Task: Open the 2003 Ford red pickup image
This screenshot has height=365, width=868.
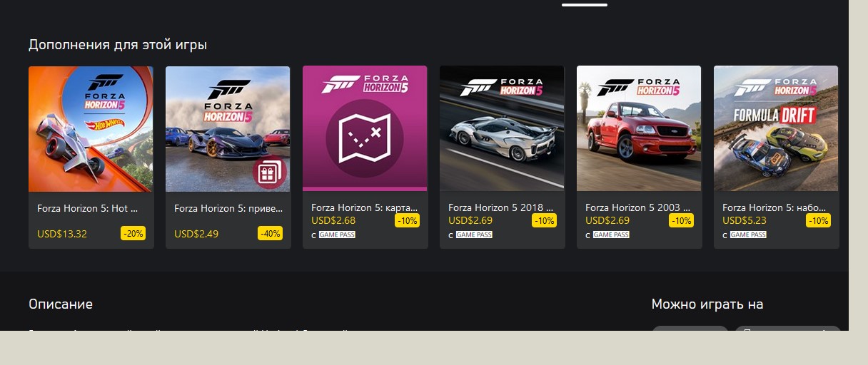Action: click(639, 129)
